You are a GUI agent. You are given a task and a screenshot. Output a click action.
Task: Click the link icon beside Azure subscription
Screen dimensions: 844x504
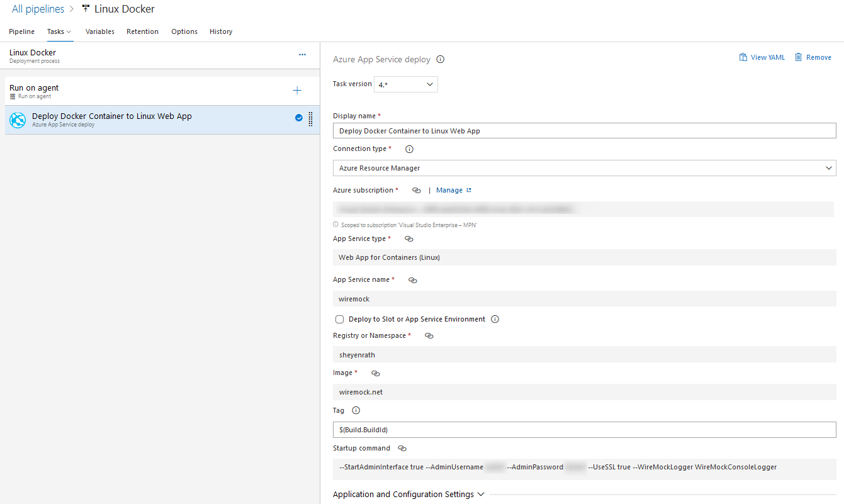416,191
